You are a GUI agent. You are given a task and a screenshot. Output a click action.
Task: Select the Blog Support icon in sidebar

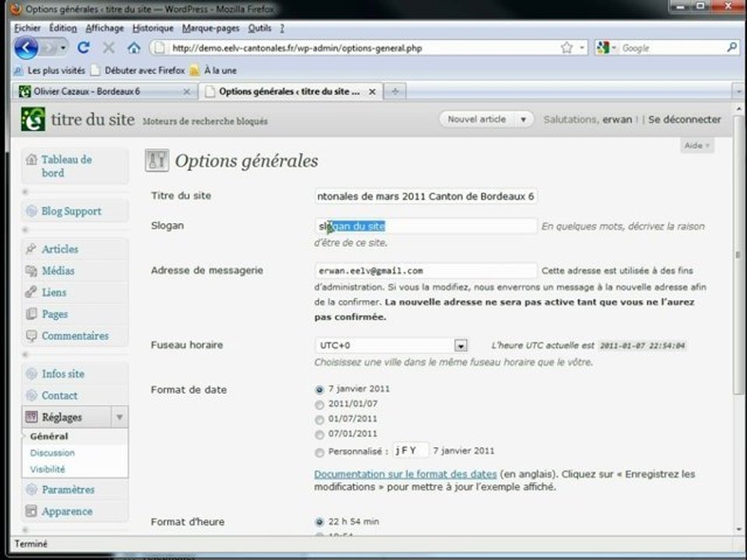pos(31,211)
